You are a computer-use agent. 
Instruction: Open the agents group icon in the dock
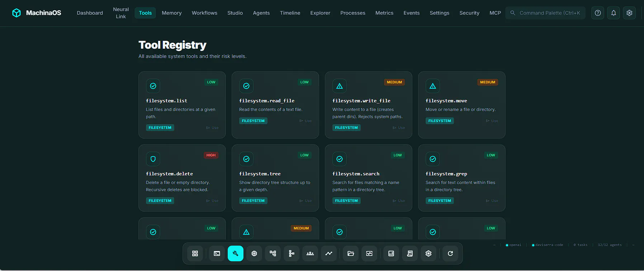[x=310, y=253]
